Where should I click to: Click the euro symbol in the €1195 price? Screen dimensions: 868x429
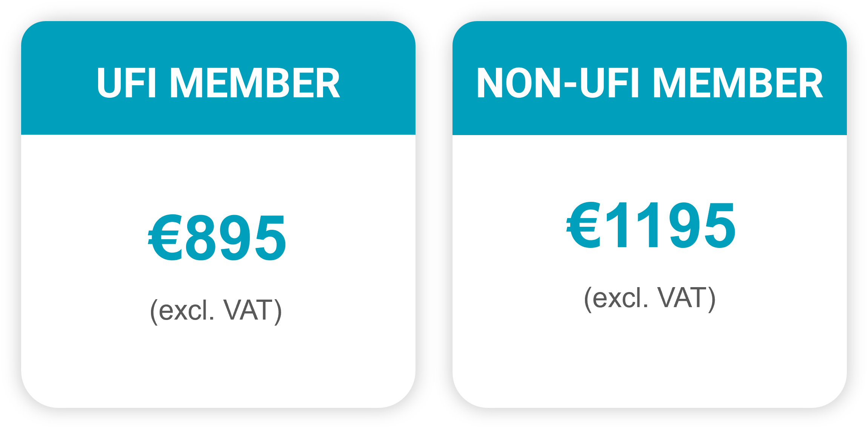coord(583,225)
